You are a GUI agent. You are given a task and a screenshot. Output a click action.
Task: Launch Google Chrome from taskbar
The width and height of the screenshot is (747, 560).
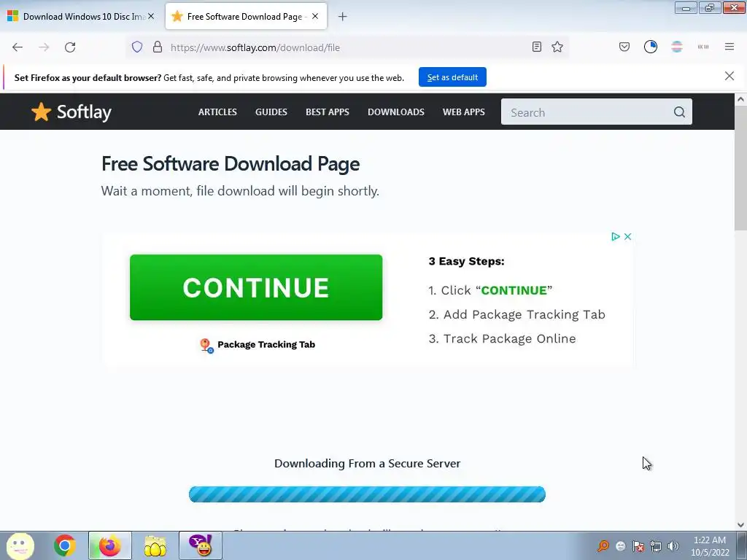point(65,545)
